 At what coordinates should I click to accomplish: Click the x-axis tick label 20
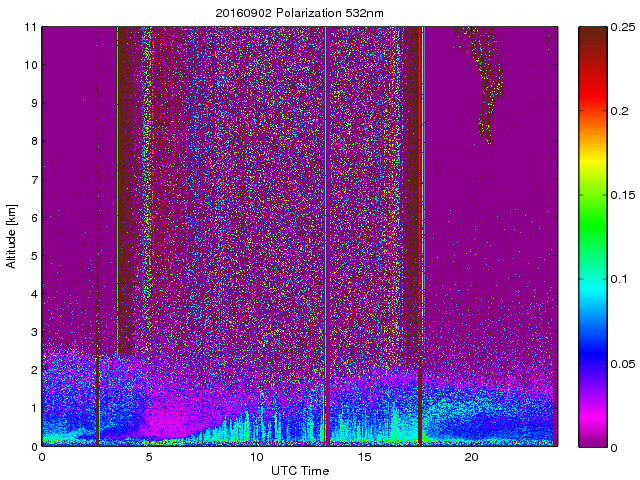[471, 457]
